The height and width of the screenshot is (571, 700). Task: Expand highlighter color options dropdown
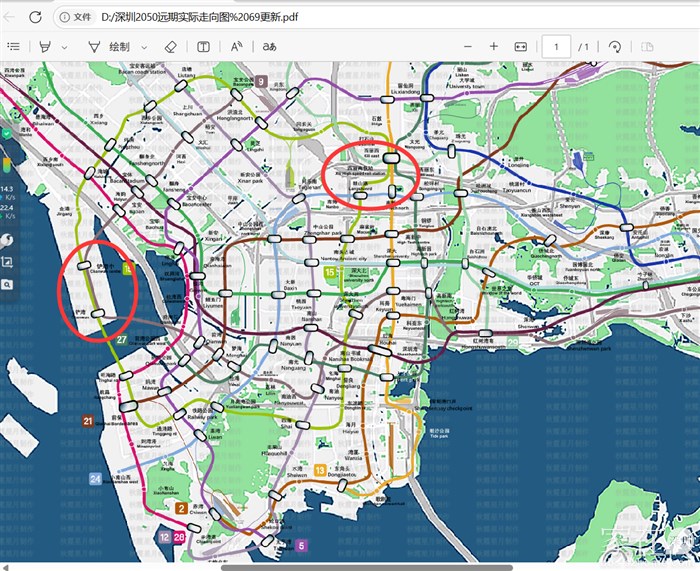pos(65,47)
